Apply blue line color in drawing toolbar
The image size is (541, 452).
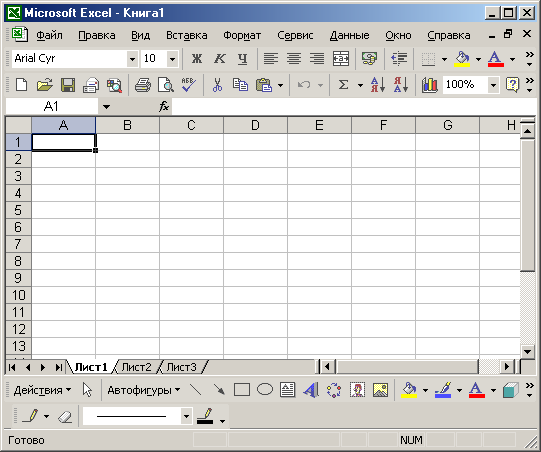click(x=443, y=390)
